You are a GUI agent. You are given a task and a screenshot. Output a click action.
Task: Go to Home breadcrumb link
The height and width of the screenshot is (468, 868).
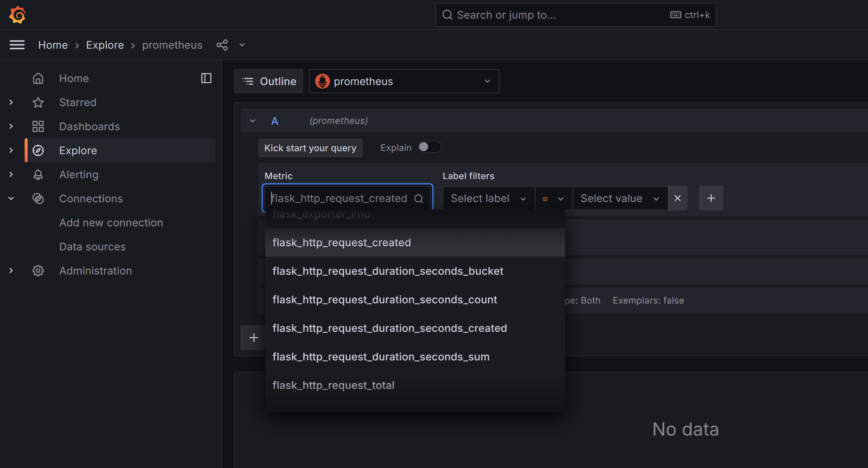[53, 45]
